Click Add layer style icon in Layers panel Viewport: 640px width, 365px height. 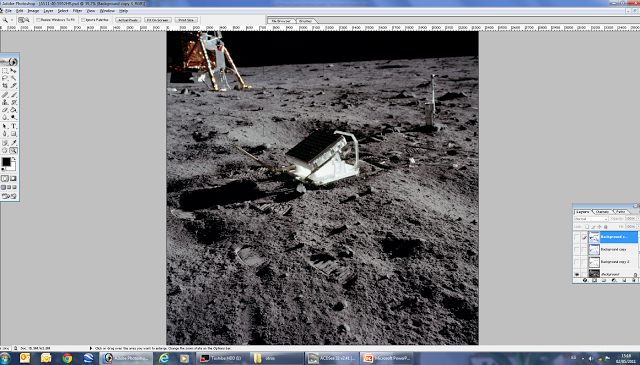585,280
